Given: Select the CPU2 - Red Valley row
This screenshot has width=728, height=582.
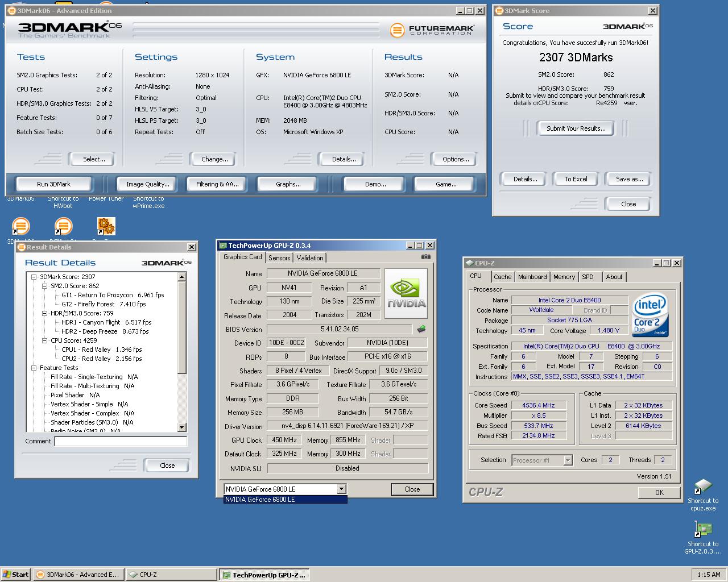Looking at the screenshot, I should pyautogui.click(x=102, y=359).
